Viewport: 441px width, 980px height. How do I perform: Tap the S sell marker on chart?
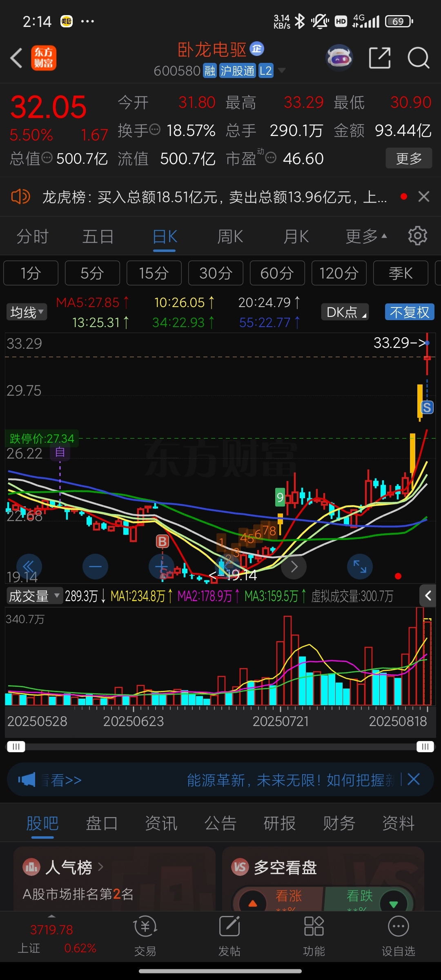tap(427, 407)
